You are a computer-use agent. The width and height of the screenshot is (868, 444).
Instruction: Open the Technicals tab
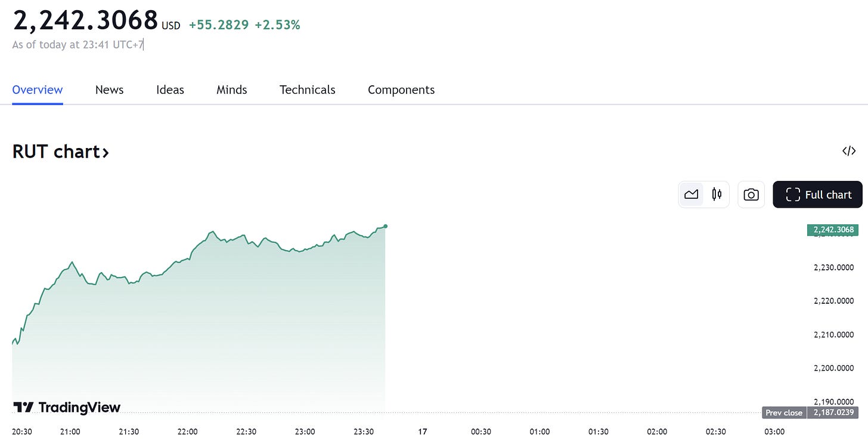308,90
